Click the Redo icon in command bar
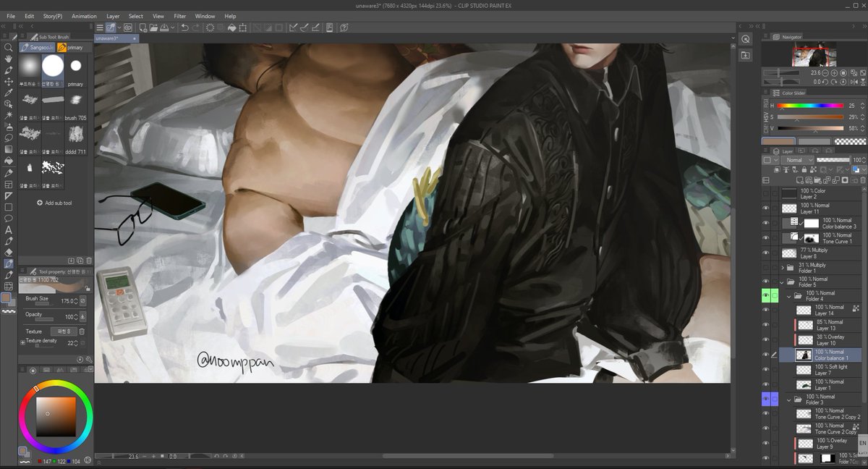 pyautogui.click(x=197, y=28)
